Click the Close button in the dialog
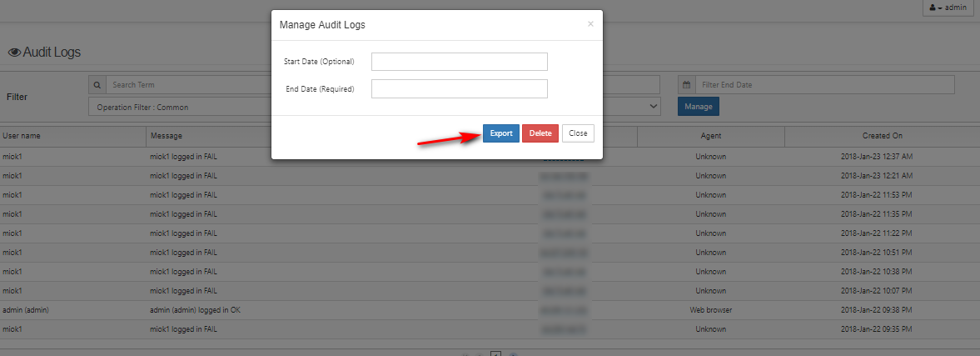 [x=578, y=133]
